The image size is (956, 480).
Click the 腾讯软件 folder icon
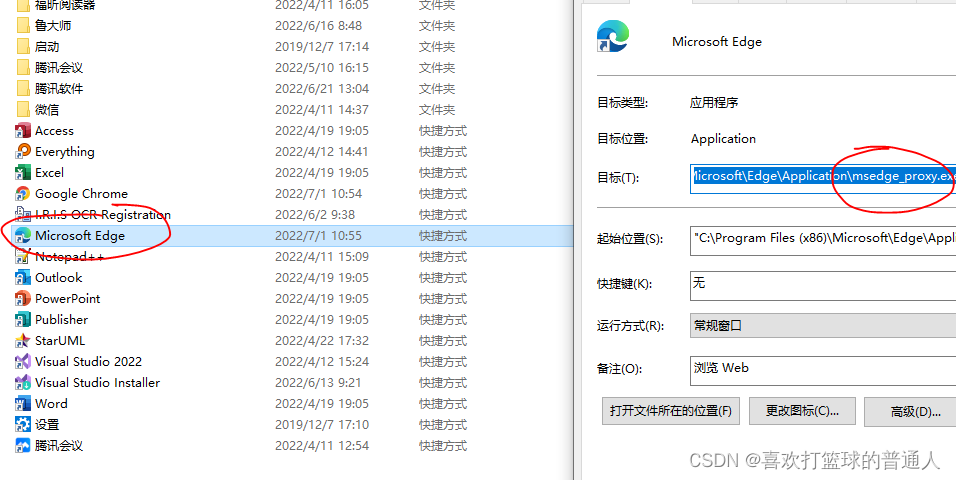tap(23, 88)
